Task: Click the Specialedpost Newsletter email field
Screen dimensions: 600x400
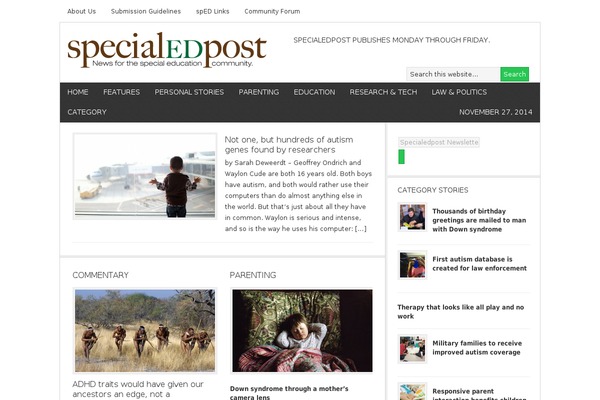Action: [439, 142]
